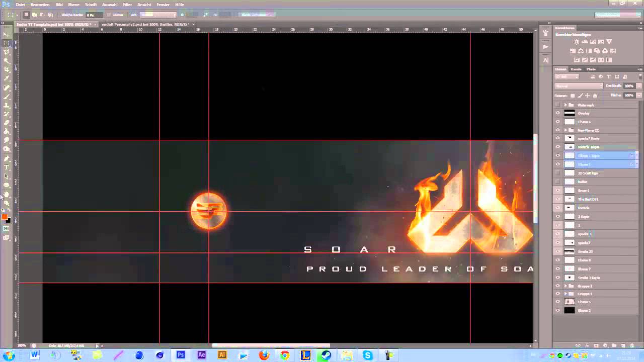Image resolution: width=644 pixels, height=362 pixels.
Task: Hide the Ebene 6 layer
Action: point(557,122)
